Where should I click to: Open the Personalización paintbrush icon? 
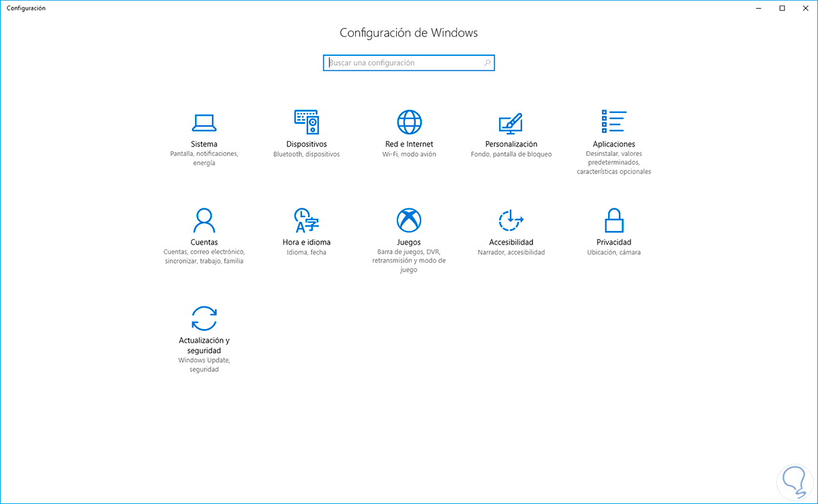point(511,123)
